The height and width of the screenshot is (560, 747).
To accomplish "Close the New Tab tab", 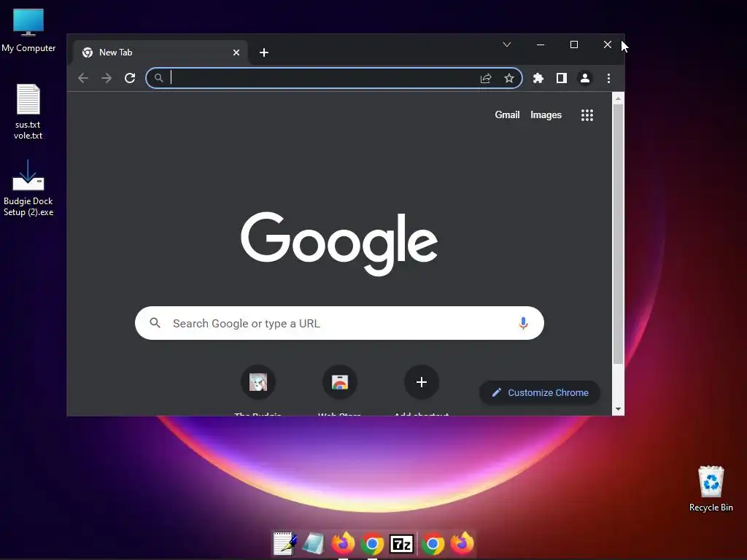I will pos(236,52).
